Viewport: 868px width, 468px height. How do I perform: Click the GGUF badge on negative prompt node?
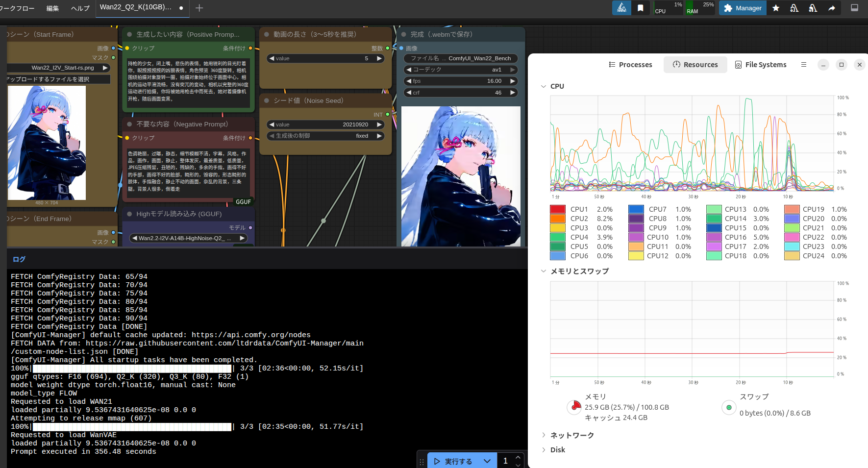[x=243, y=202]
